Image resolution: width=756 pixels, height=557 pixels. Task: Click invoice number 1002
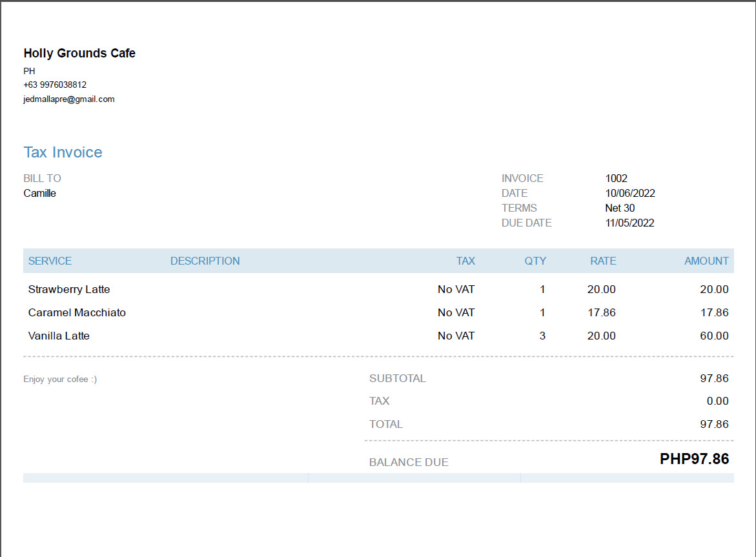coord(616,178)
